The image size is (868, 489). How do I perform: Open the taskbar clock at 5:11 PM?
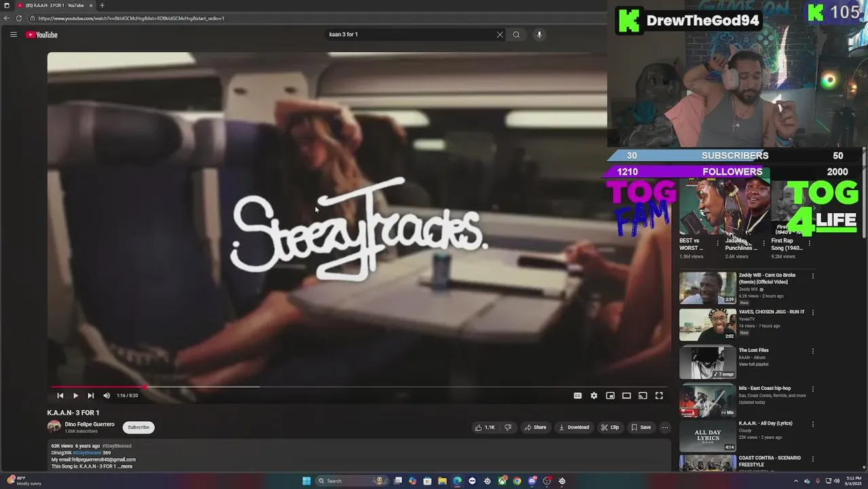click(853, 481)
